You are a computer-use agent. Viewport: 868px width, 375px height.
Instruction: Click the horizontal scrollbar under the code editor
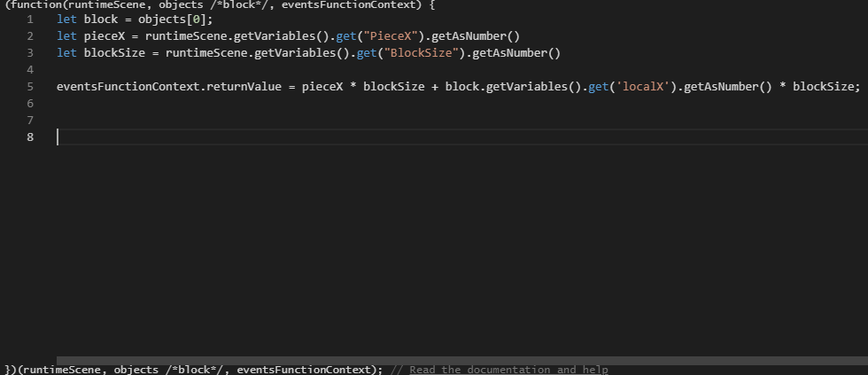point(462,361)
